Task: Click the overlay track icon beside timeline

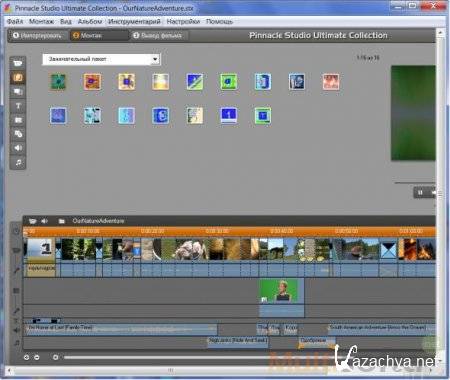Action: coord(16,291)
